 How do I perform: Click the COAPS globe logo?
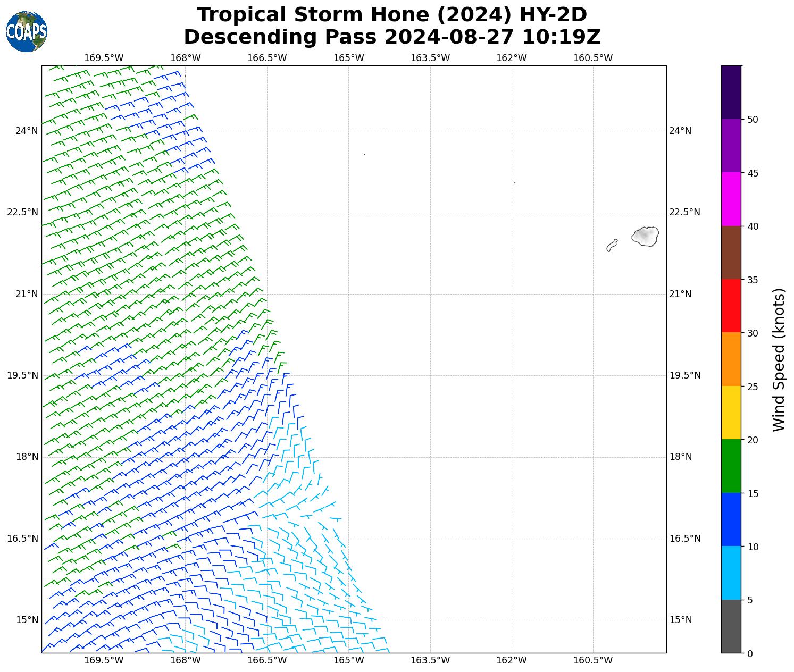(27, 32)
